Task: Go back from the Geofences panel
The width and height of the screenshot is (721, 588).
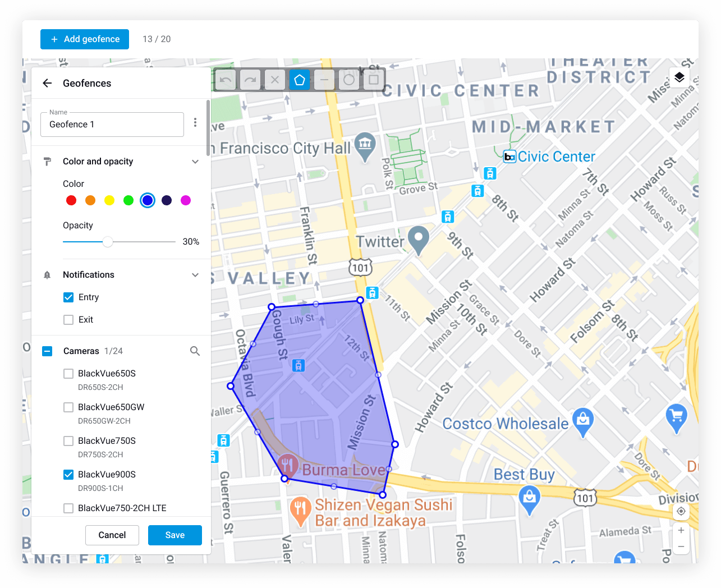Action: (47, 82)
